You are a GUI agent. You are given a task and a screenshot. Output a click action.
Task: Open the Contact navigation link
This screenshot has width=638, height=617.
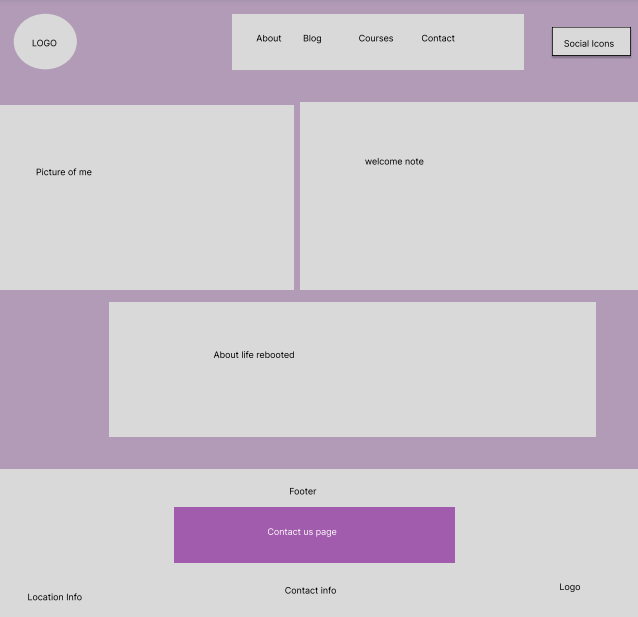pos(438,38)
